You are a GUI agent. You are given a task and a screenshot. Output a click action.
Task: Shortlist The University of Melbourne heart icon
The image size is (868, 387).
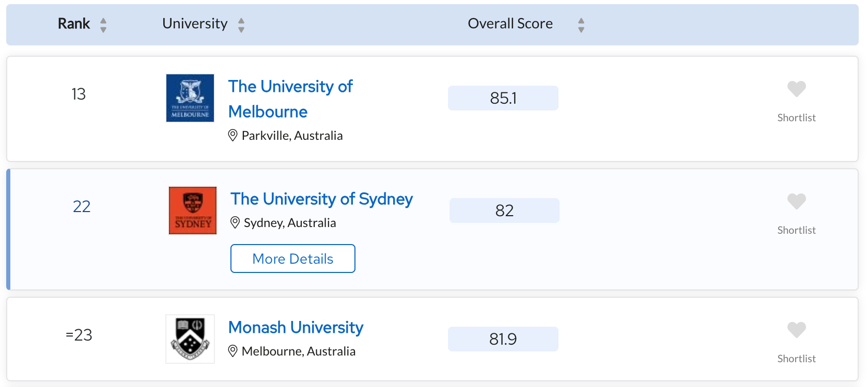tap(796, 89)
